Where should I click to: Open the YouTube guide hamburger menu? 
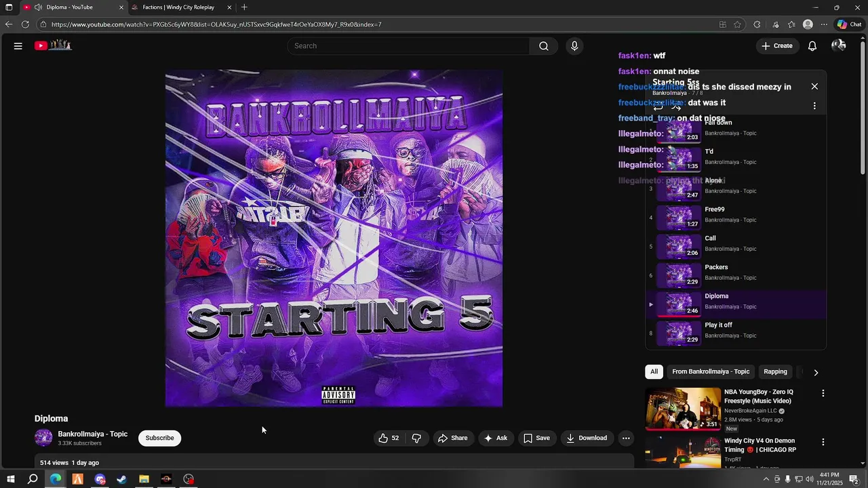18,46
